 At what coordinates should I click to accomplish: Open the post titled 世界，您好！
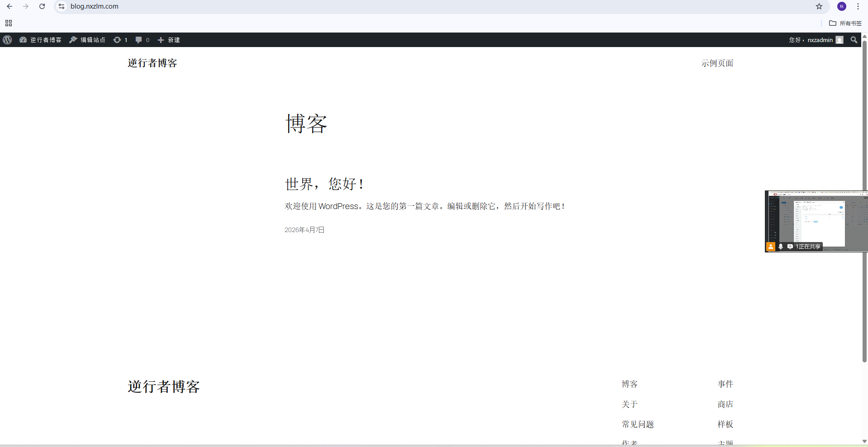(324, 184)
